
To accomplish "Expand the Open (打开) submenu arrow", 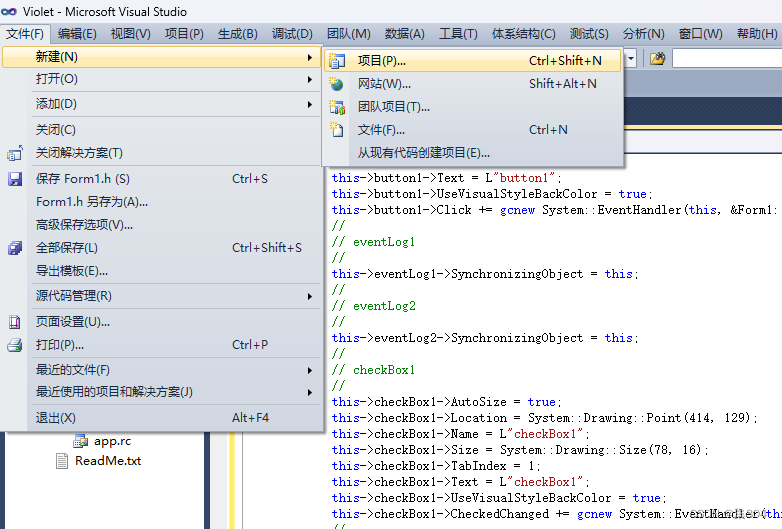I will tap(310, 79).
